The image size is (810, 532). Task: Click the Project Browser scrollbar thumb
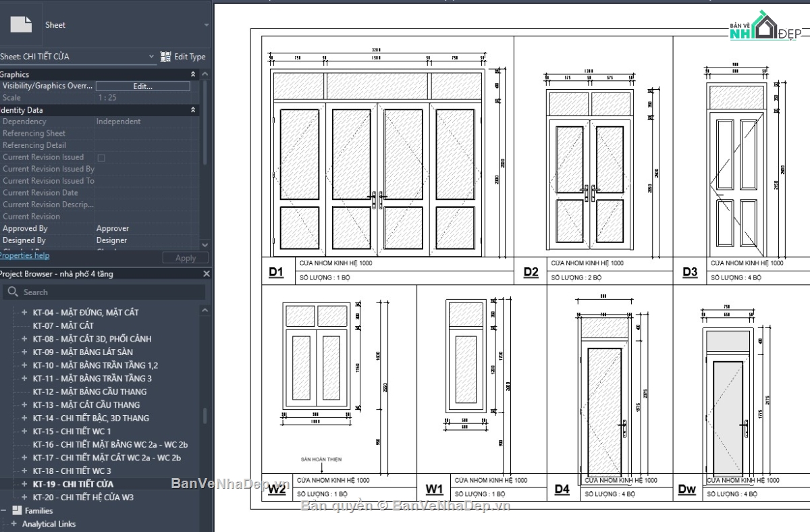click(x=205, y=415)
